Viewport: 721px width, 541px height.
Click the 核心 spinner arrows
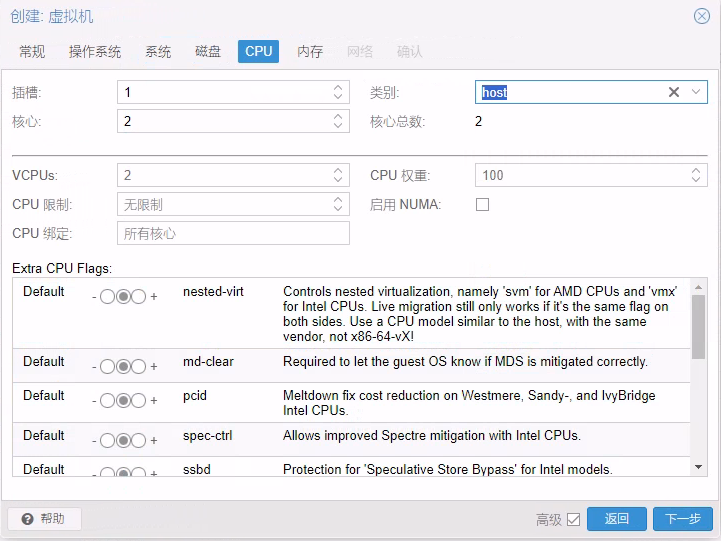pos(338,122)
